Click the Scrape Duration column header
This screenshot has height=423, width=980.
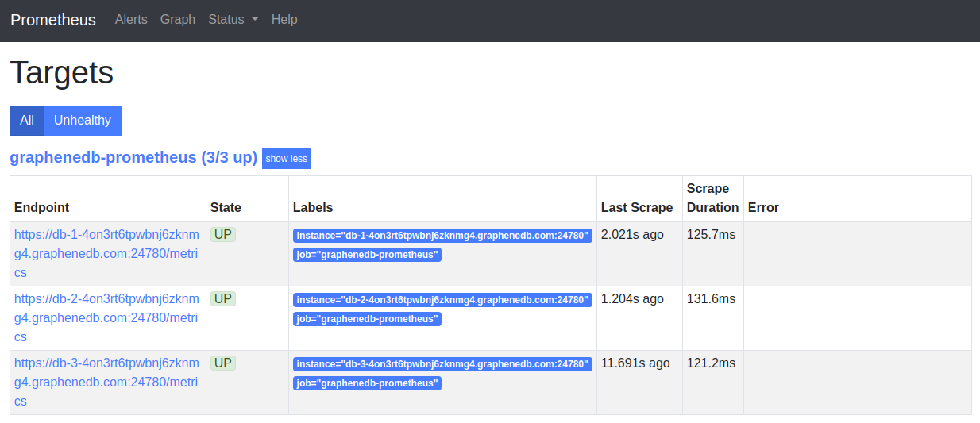point(712,198)
